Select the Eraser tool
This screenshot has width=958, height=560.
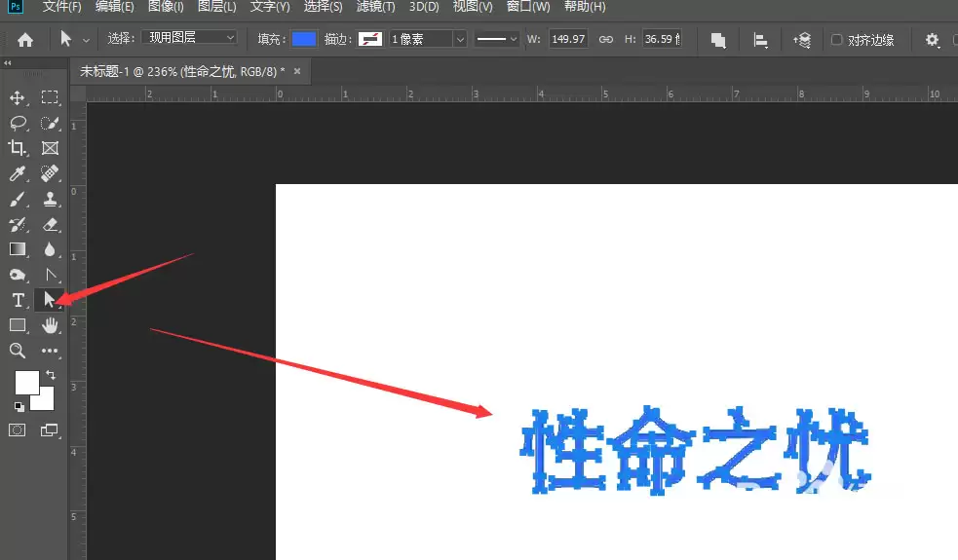(50, 224)
